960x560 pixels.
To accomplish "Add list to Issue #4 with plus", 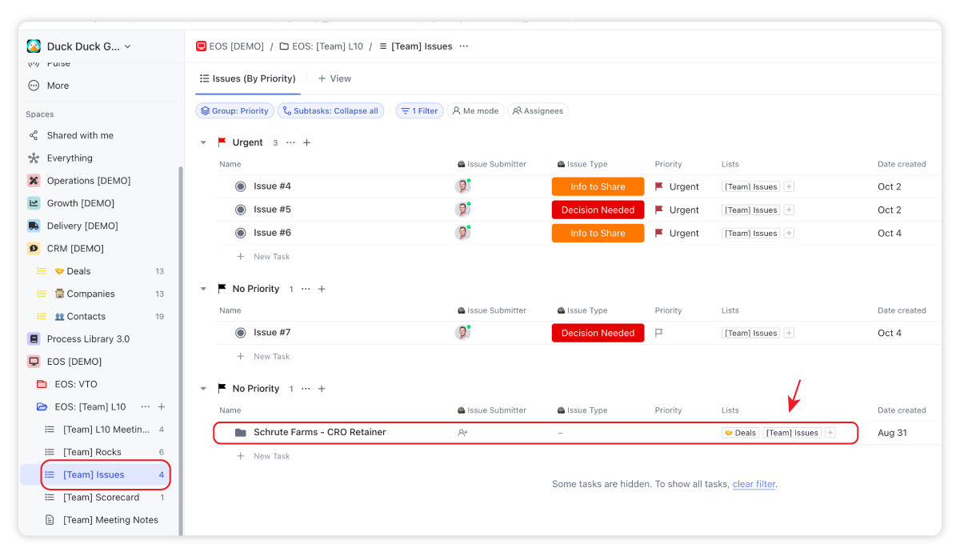I will tap(789, 186).
